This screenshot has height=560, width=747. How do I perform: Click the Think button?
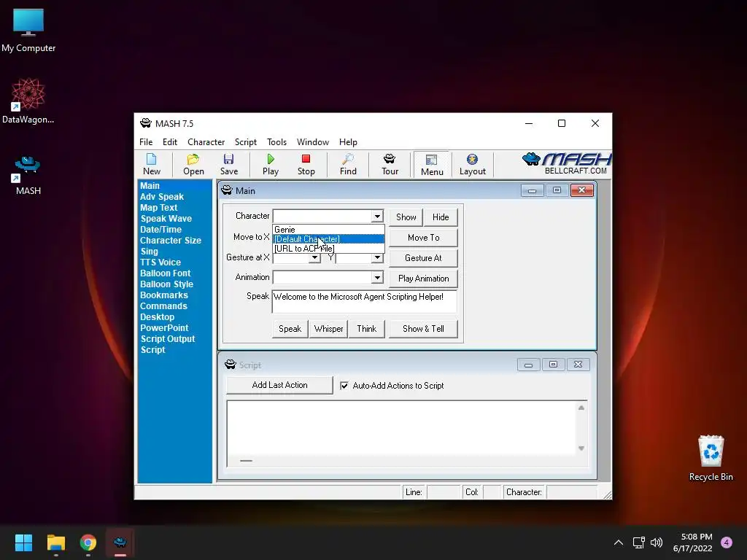pos(366,329)
